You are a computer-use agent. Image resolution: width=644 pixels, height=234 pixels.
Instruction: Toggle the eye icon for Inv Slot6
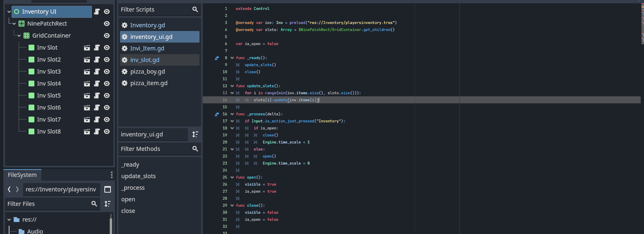pos(107,107)
